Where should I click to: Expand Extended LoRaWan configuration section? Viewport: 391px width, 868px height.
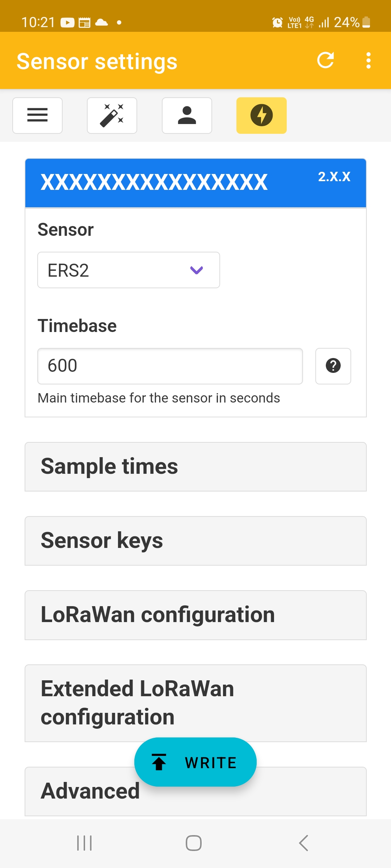(195, 703)
